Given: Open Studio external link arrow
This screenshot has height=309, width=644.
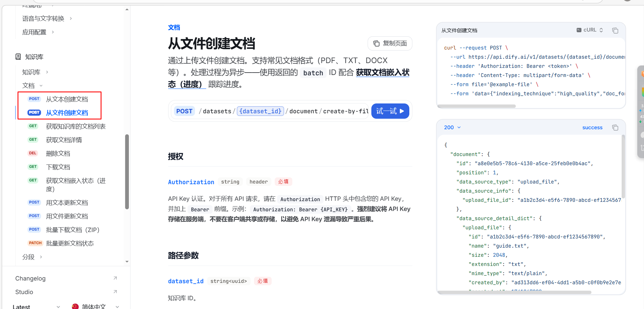Looking at the screenshot, I should click(x=115, y=292).
